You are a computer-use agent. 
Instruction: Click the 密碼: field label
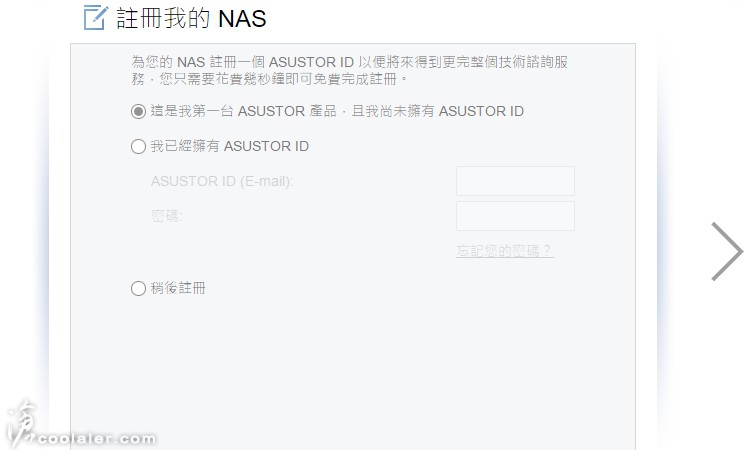coord(166,216)
